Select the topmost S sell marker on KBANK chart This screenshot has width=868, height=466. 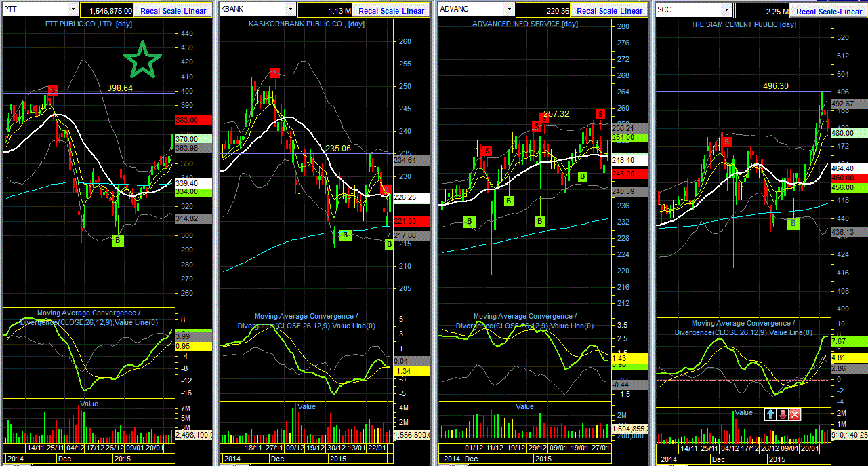point(274,73)
